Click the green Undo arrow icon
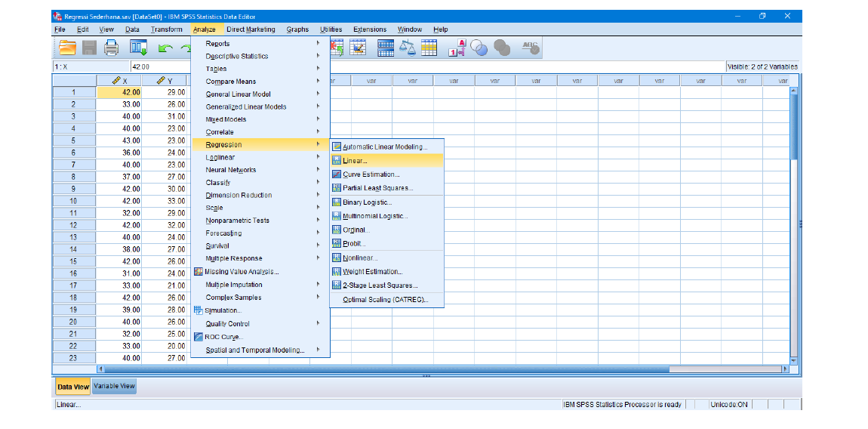 [x=165, y=49]
